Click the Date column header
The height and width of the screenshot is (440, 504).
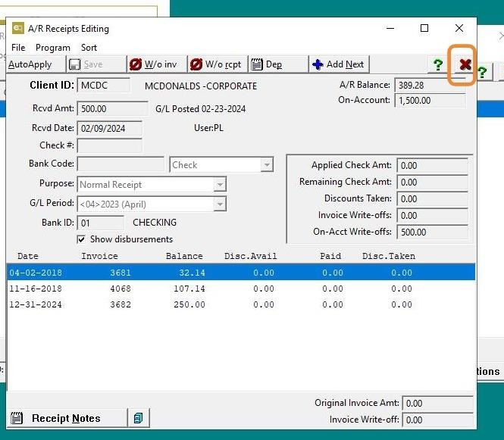[x=28, y=256]
